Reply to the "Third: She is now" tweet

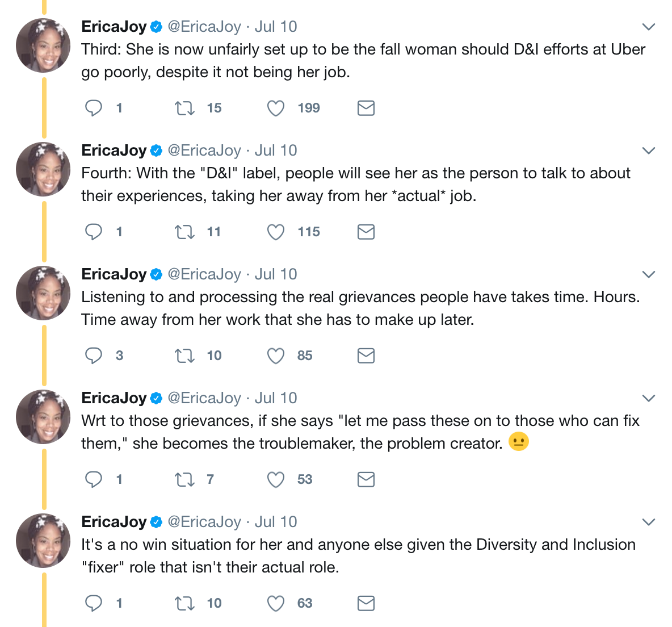(x=94, y=108)
